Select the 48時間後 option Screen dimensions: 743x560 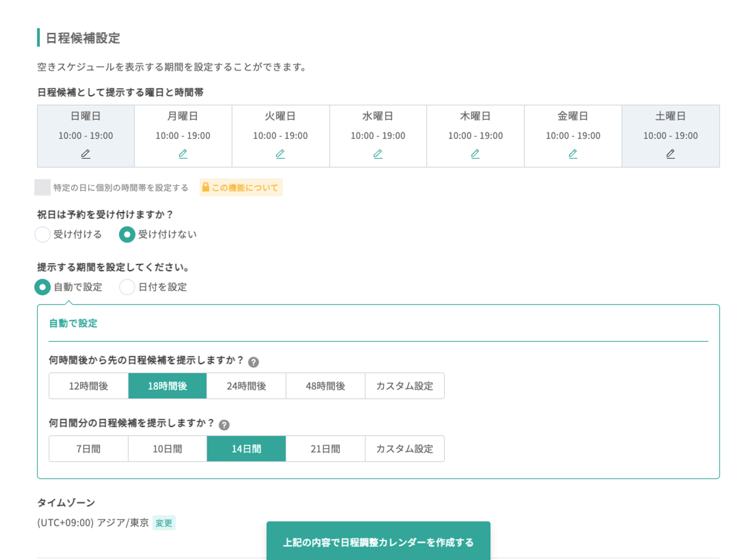[x=326, y=386]
